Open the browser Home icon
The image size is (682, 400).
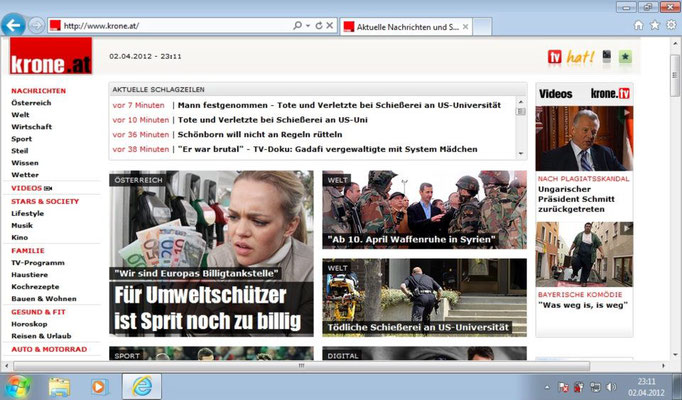(x=638, y=25)
